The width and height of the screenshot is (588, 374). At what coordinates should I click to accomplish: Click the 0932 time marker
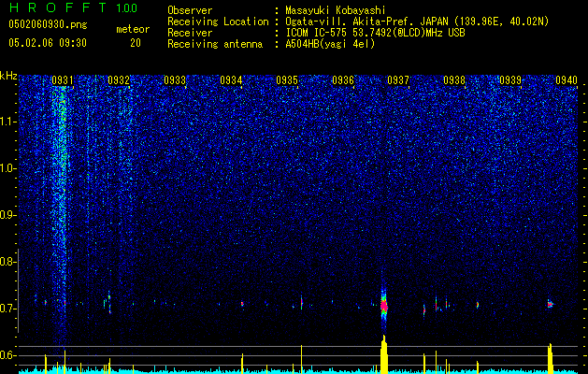pos(119,80)
